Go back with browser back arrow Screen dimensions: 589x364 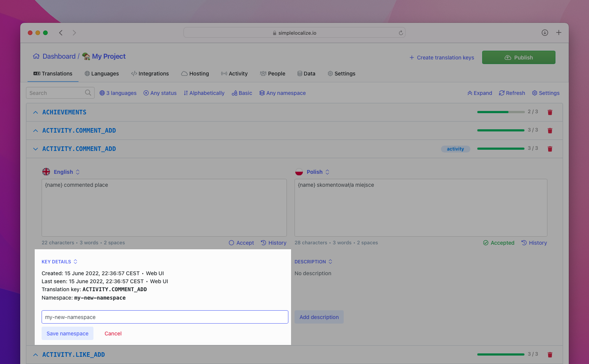[x=61, y=33]
